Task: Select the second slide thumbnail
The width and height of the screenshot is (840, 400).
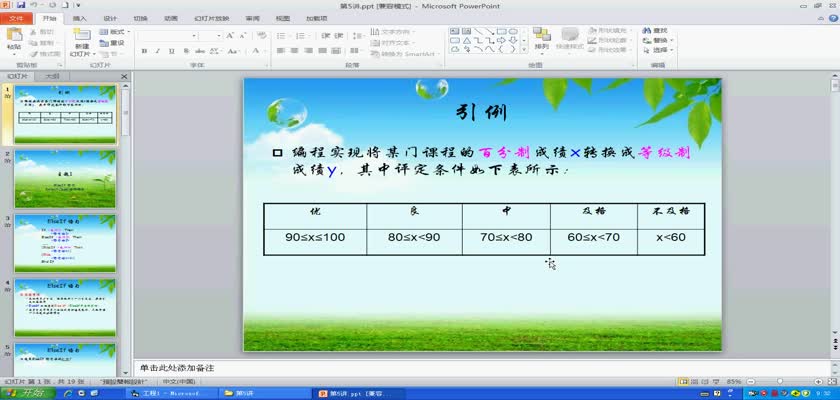Action: click(64, 178)
